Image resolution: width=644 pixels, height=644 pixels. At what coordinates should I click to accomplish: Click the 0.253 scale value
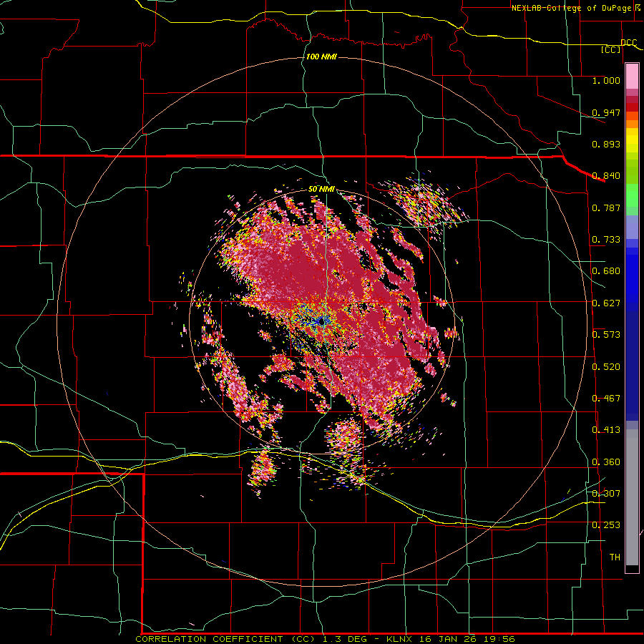[x=606, y=525]
